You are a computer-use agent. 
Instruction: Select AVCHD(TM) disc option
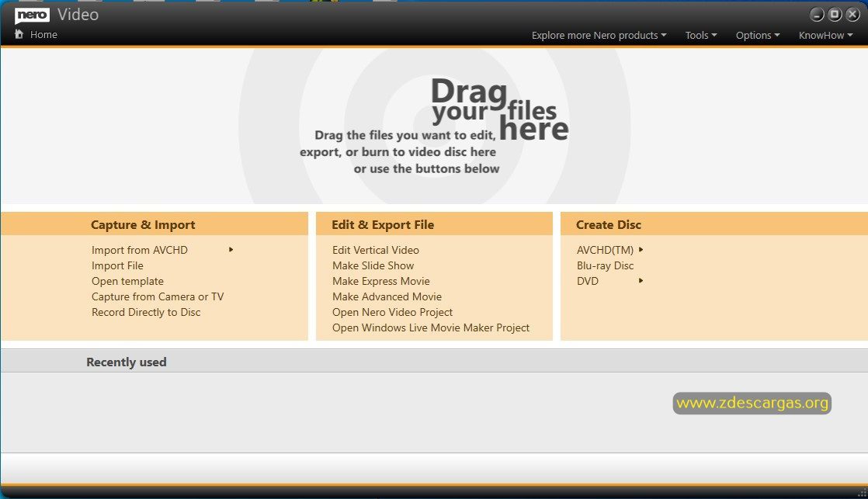(x=605, y=250)
